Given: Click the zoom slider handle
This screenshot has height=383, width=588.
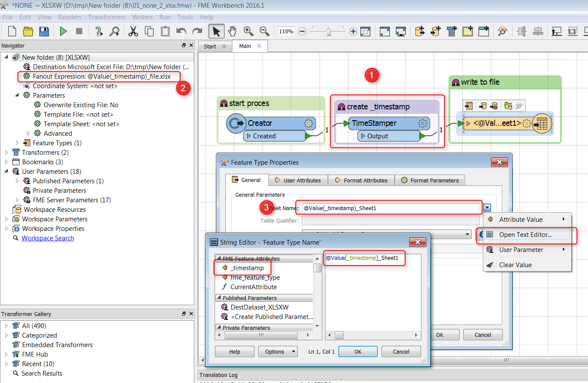Looking at the screenshot, I should [x=329, y=32].
